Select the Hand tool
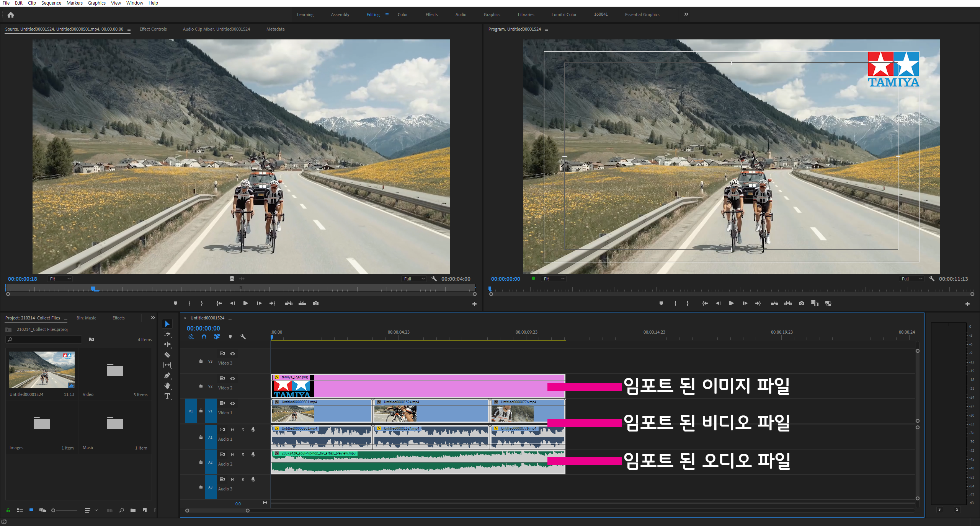This screenshot has width=980, height=526. pyautogui.click(x=167, y=386)
